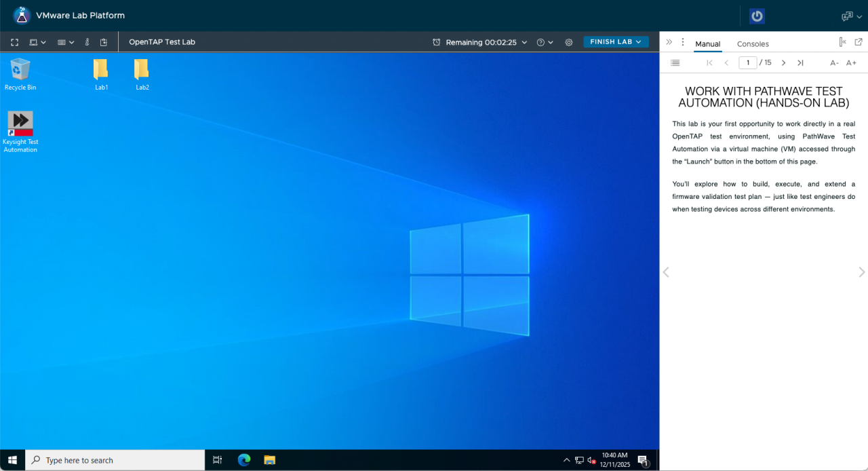This screenshot has height=471, width=868.
Task: Expand the Remaining time dropdown
Action: coord(524,42)
